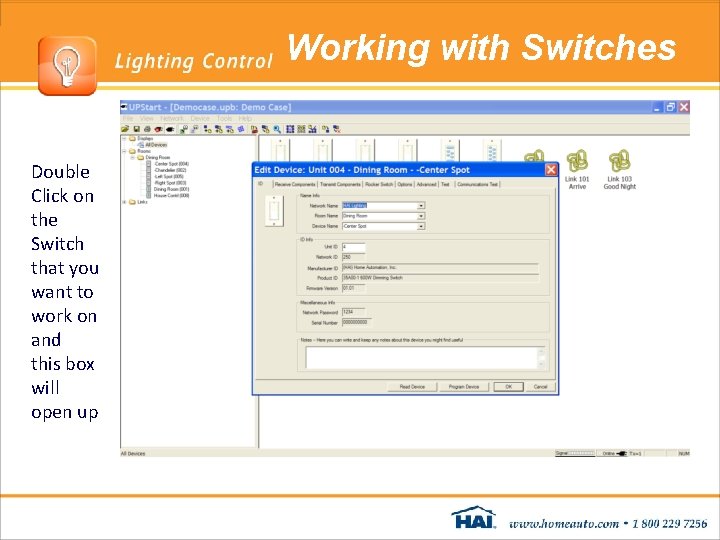Select Dining Room (001) device in tree
The width and height of the screenshot is (720, 540).
(171, 189)
